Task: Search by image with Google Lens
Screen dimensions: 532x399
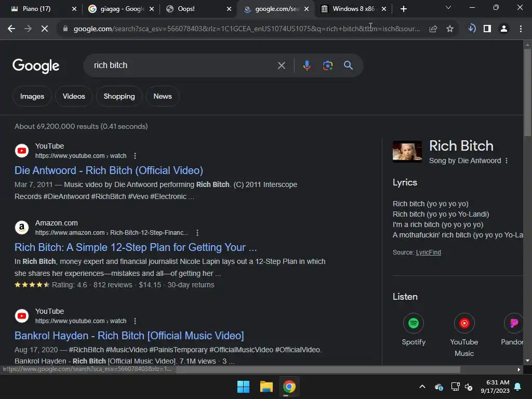Action: (x=328, y=65)
